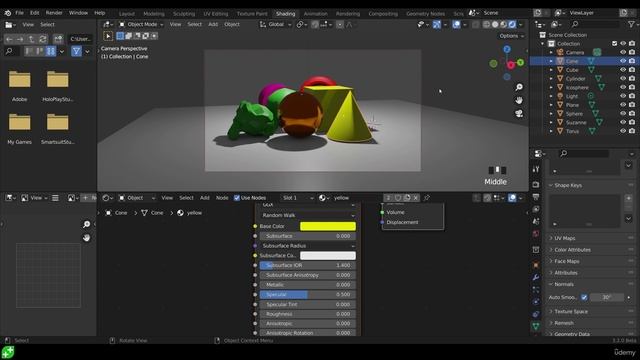Open the Edit menu
The image size is (640, 360).
coord(35,13)
